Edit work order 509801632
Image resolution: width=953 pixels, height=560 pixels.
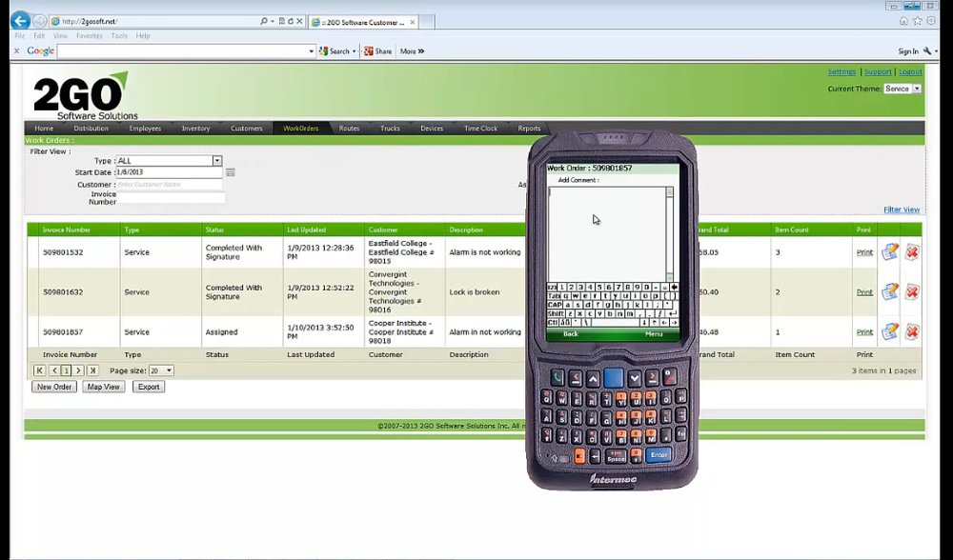pyautogui.click(x=890, y=291)
